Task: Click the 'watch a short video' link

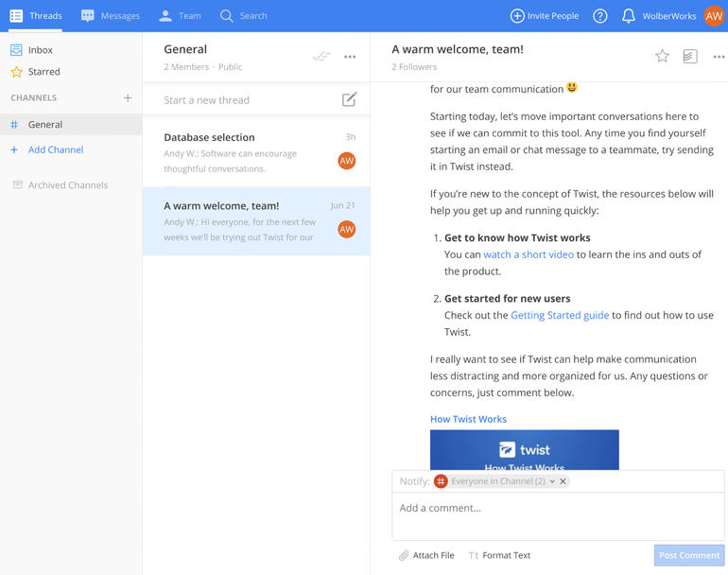Action: click(x=529, y=255)
